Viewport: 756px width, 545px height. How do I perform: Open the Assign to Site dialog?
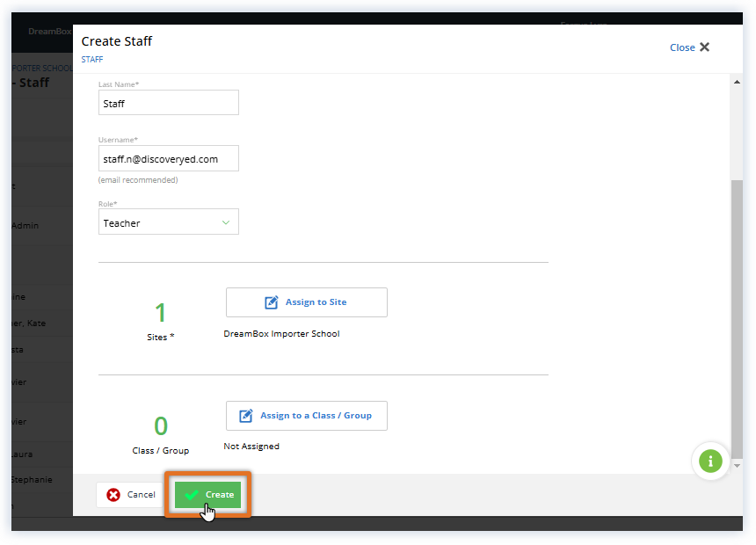(307, 302)
